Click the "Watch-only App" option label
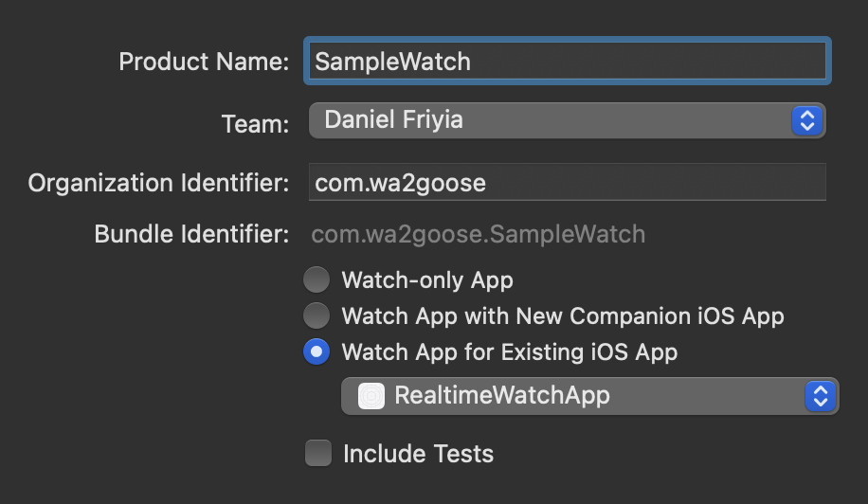868x504 pixels. [x=427, y=280]
